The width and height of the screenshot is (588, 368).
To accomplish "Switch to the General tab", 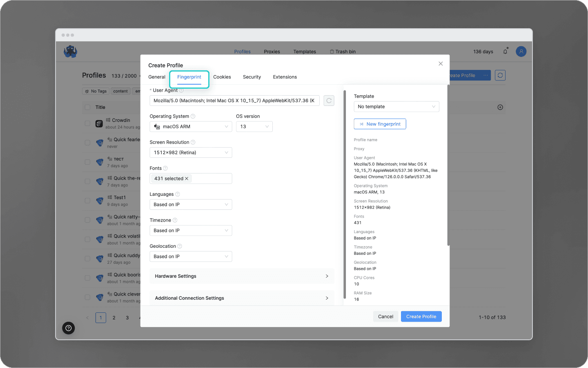I will (157, 77).
